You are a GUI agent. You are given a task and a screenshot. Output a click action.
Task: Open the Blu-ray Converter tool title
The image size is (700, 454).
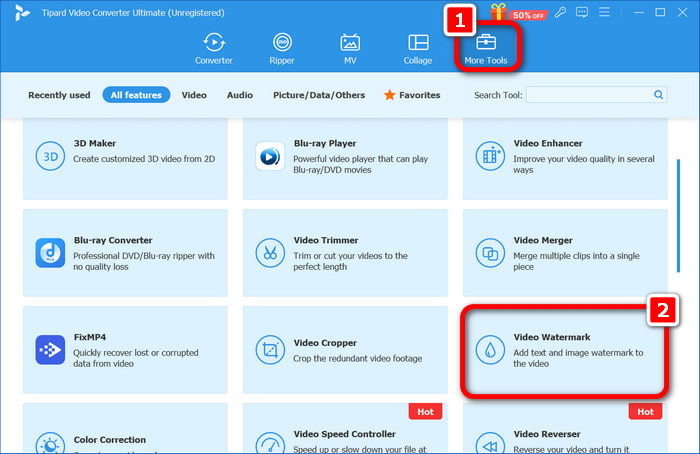point(113,240)
